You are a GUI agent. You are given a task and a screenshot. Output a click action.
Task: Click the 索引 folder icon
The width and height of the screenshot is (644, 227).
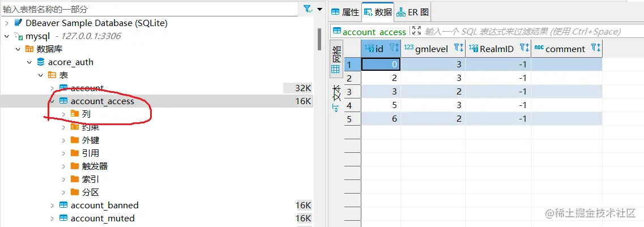[74, 179]
